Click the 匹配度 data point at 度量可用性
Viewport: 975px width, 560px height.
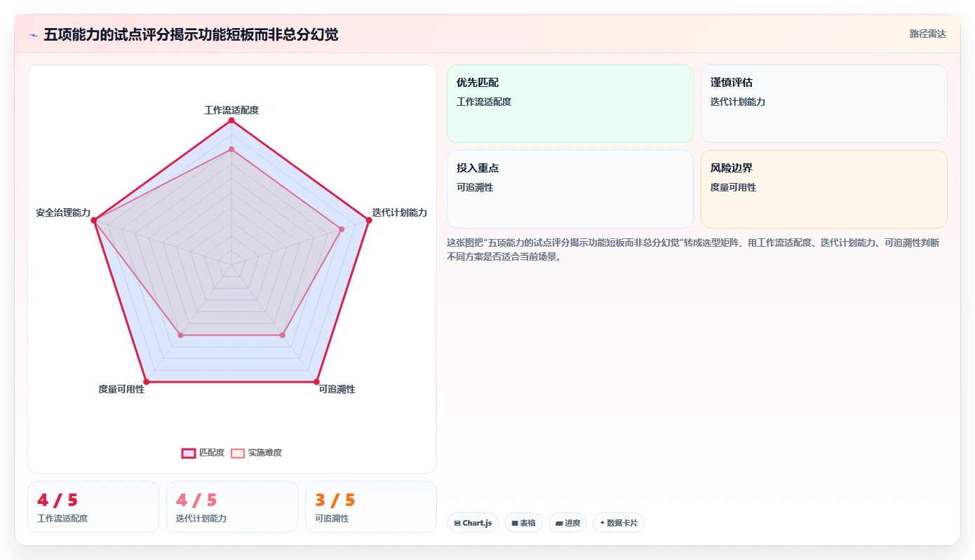146,382
